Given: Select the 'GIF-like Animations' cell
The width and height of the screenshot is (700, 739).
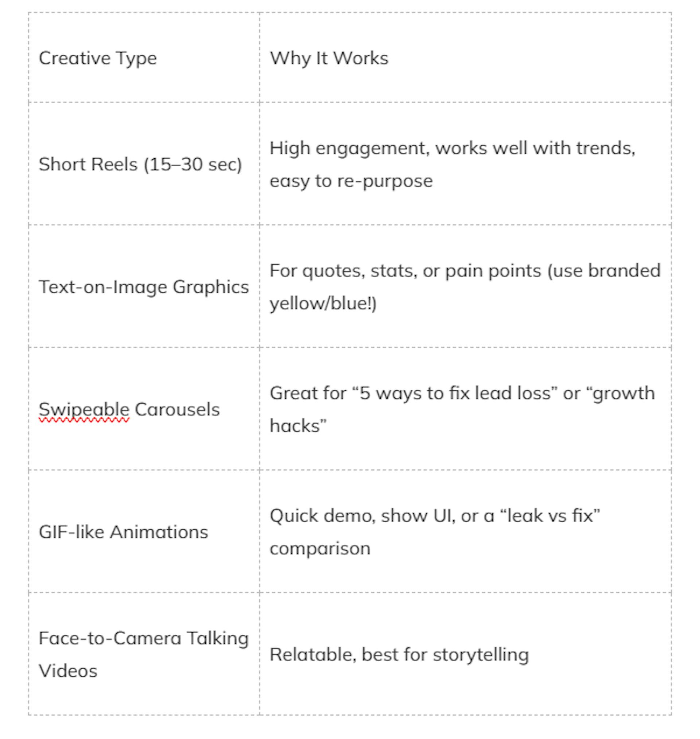Looking at the screenshot, I should click(144, 531).
